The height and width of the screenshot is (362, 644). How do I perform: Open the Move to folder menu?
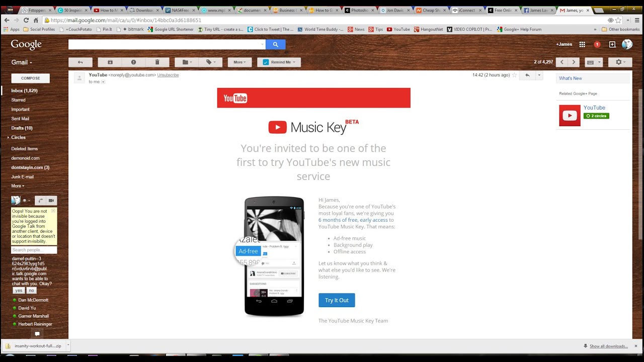187,62
